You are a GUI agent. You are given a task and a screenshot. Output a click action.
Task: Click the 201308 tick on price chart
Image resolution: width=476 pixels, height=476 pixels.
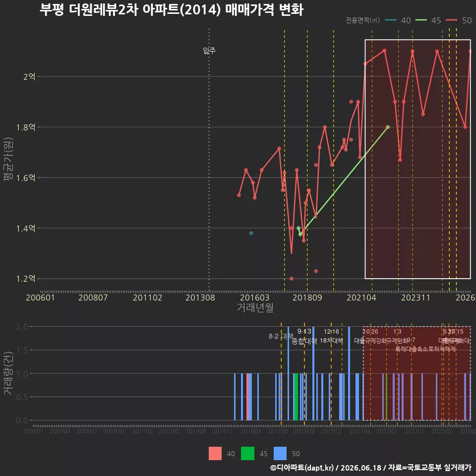click(200, 297)
